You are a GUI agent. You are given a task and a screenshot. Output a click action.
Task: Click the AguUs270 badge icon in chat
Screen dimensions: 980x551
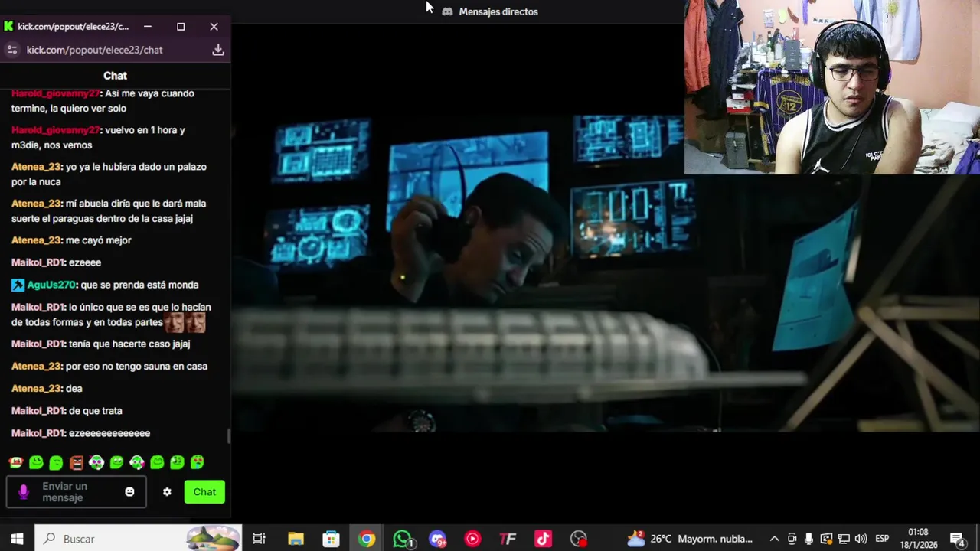point(18,285)
